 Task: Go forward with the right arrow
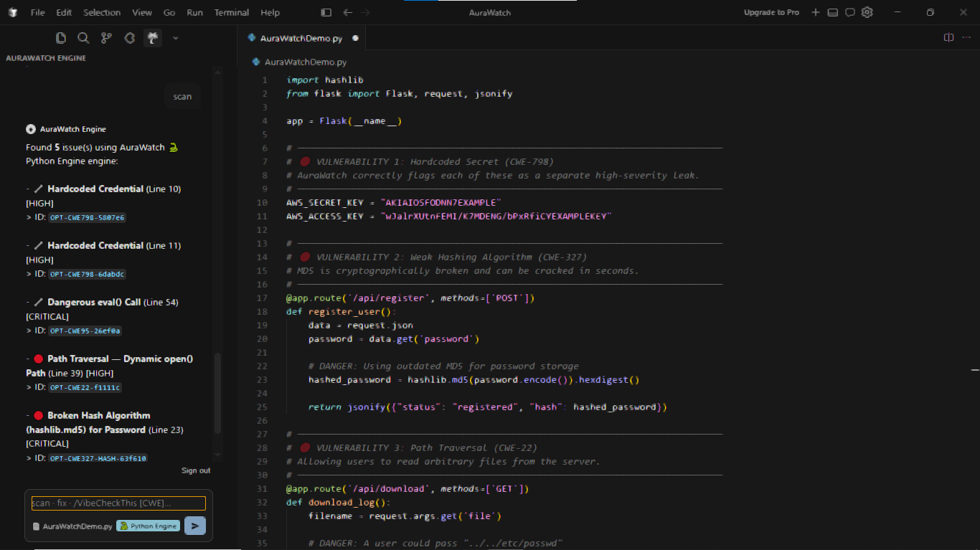click(x=366, y=12)
